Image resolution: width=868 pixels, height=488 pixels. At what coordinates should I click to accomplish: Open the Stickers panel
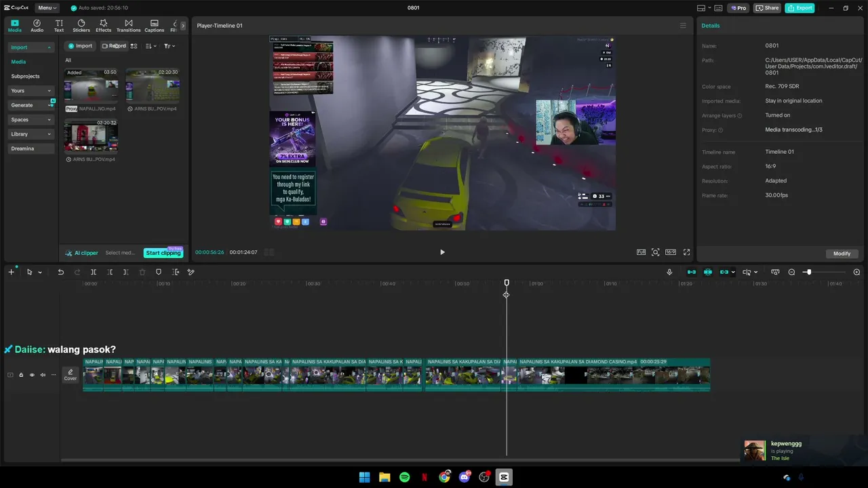[81, 26]
